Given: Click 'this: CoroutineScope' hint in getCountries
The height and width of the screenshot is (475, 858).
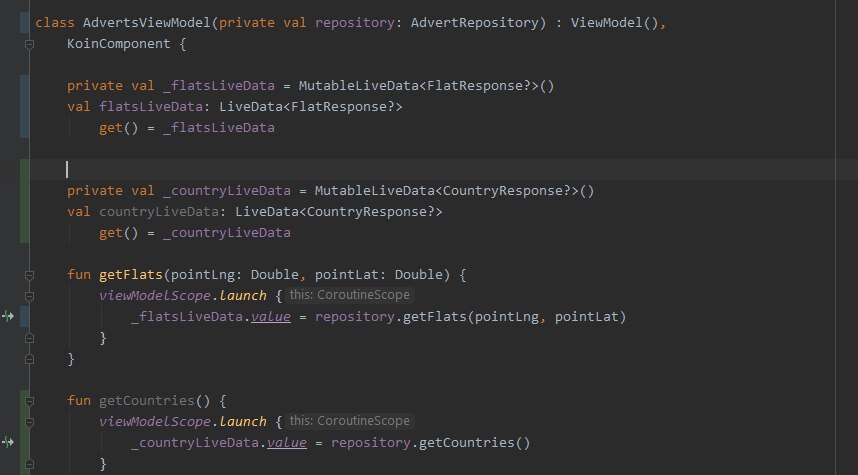Looking at the screenshot, I should tap(350, 421).
